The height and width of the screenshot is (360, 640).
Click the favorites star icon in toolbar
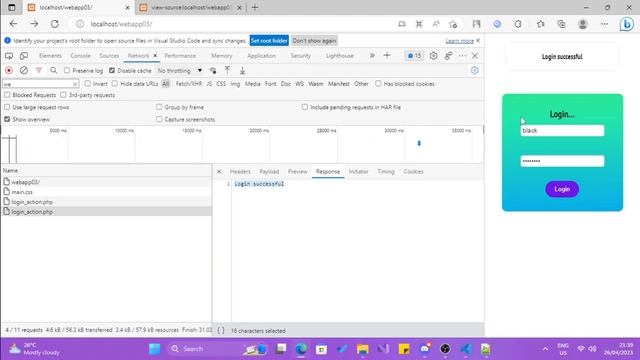point(540,24)
